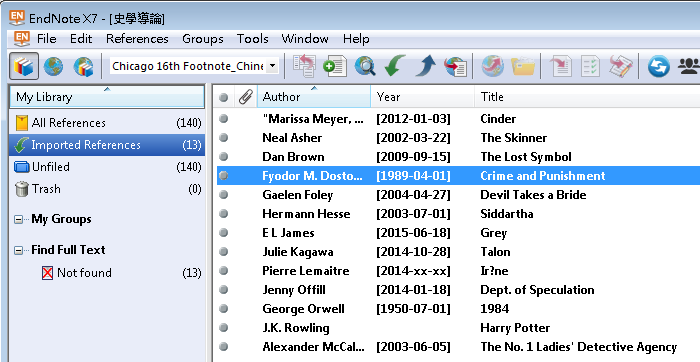Select the Gaelen Foley author cell
Screen dimensions: 700x362
(298, 195)
